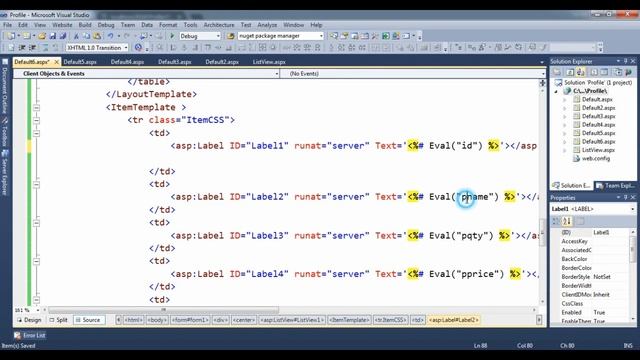Click the Document Outline sidebar tab
640x360 pixels.
5,87
